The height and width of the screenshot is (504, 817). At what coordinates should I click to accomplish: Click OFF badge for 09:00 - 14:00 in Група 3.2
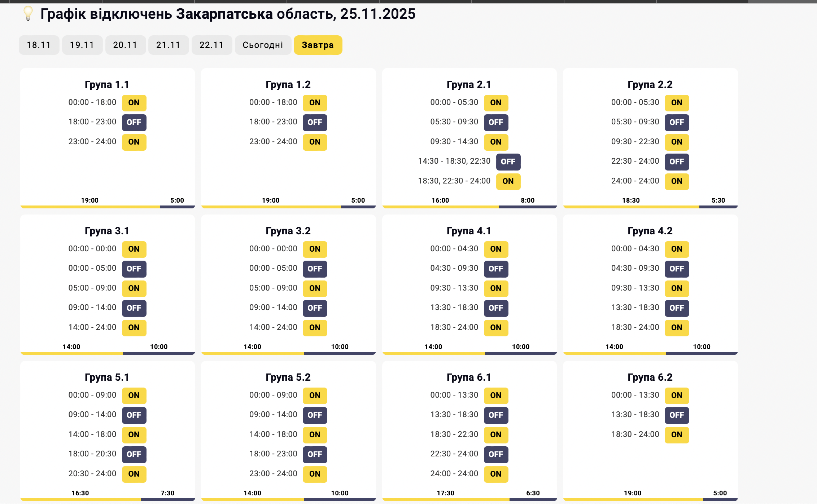click(315, 308)
